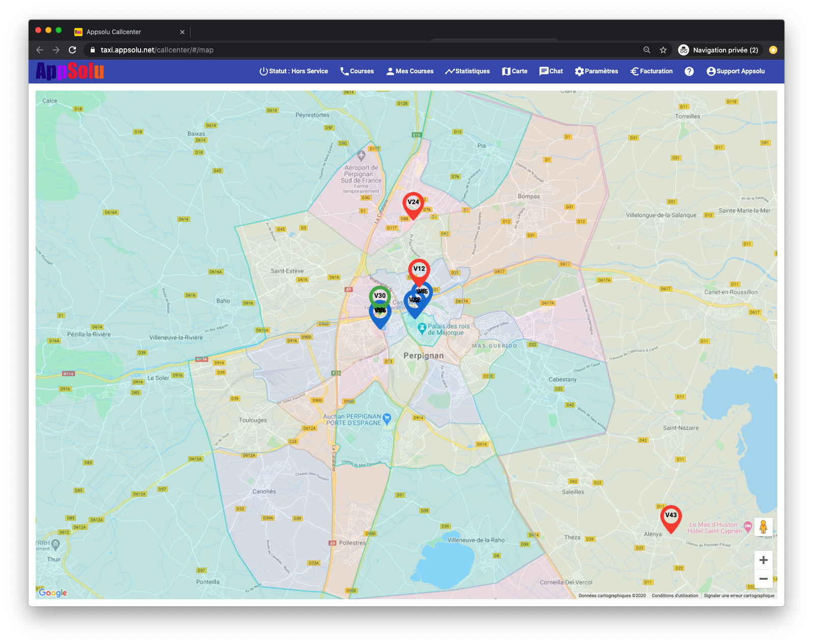The width and height of the screenshot is (813, 644).
Task: Open Paramètres settings
Action: pos(597,71)
